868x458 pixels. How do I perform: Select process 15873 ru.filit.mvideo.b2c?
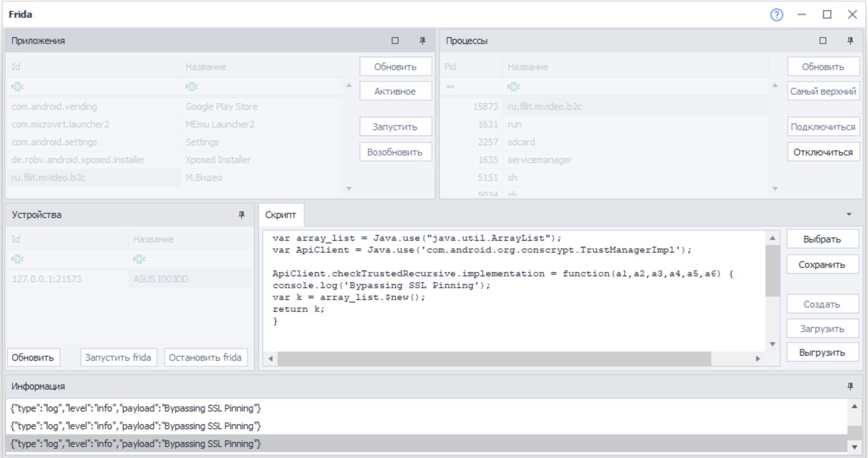click(604, 106)
